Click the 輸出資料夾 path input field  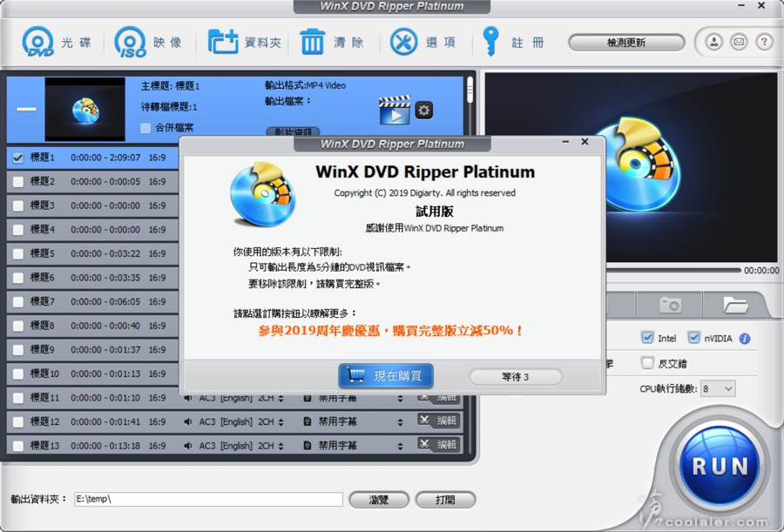coord(208,499)
